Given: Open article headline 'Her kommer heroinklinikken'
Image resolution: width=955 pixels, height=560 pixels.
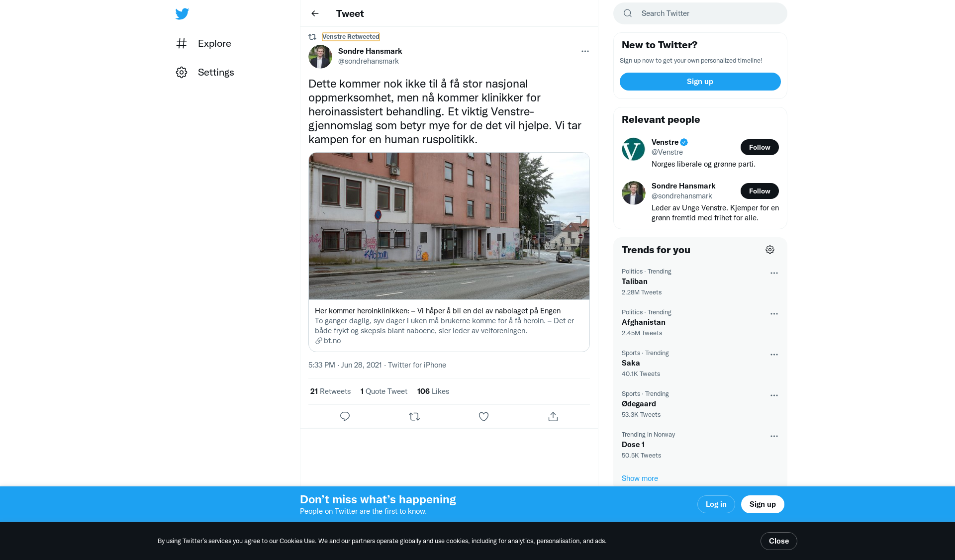Looking at the screenshot, I should [438, 311].
